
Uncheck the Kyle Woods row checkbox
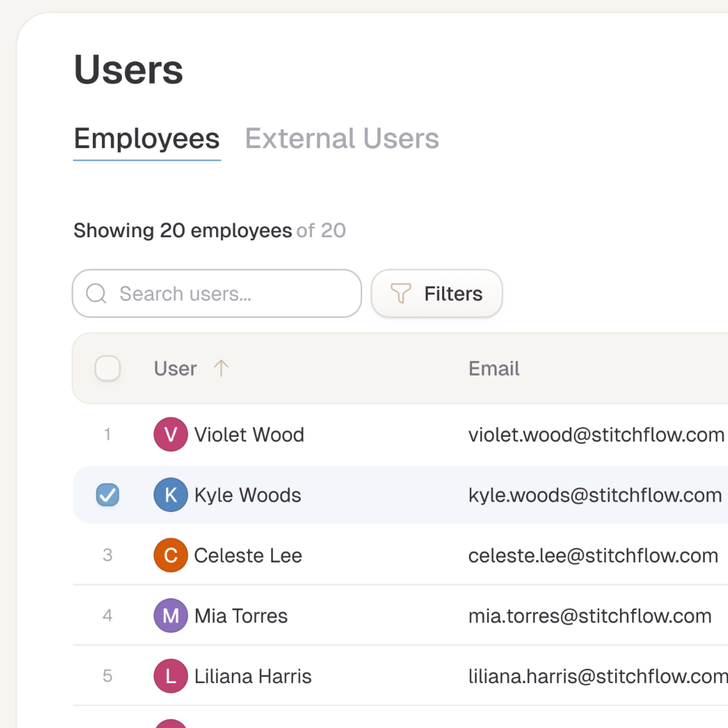(x=107, y=494)
